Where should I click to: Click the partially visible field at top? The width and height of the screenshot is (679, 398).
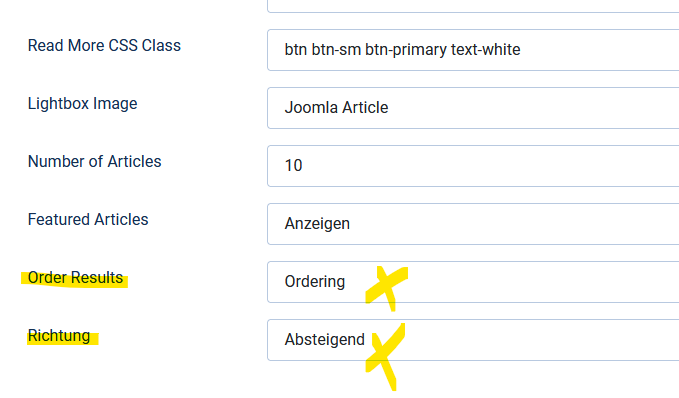(x=473, y=6)
